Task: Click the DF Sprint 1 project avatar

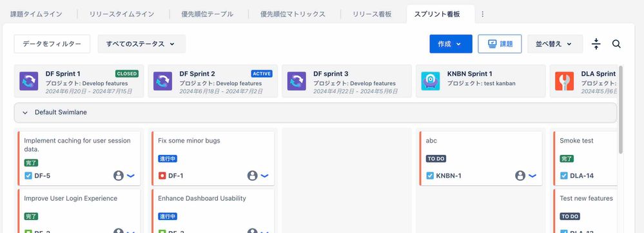Action: point(29,81)
